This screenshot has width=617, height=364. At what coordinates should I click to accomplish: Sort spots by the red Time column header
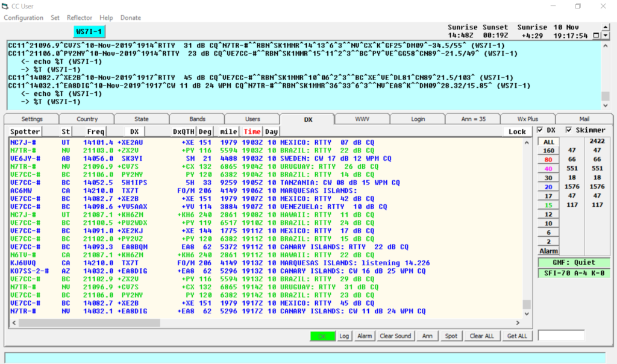(x=254, y=131)
